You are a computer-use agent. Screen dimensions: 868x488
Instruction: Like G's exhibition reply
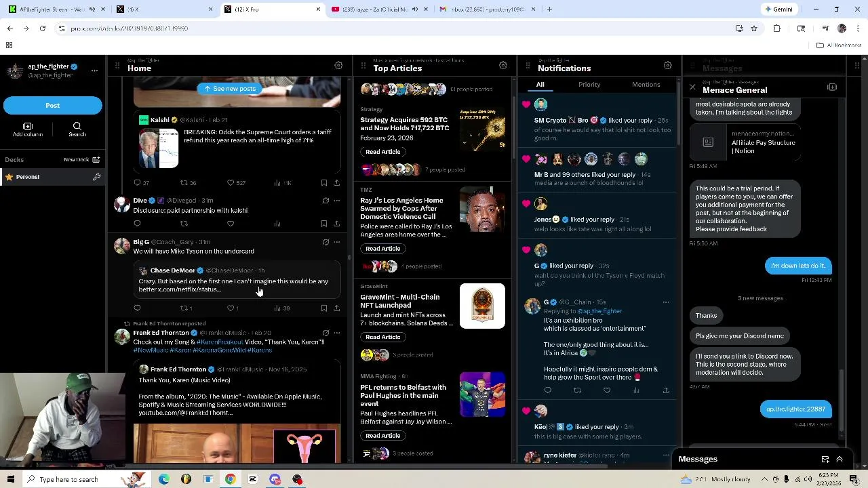pyautogui.click(x=607, y=390)
